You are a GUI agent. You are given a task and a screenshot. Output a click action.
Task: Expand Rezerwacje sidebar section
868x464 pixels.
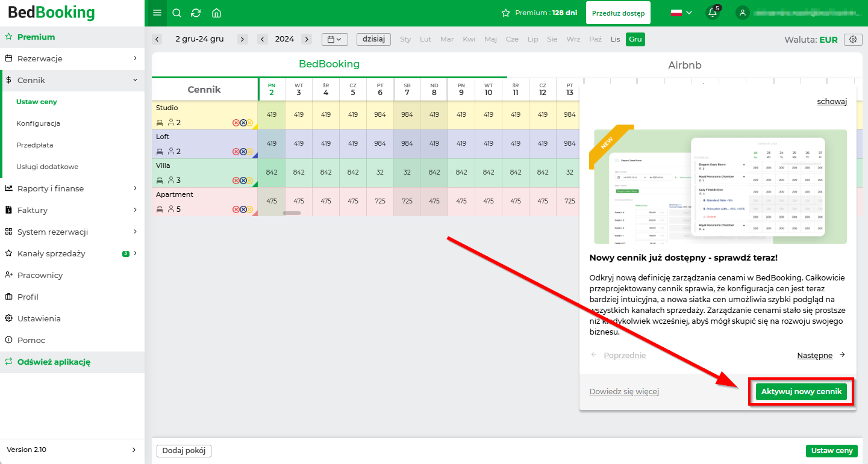pos(72,58)
